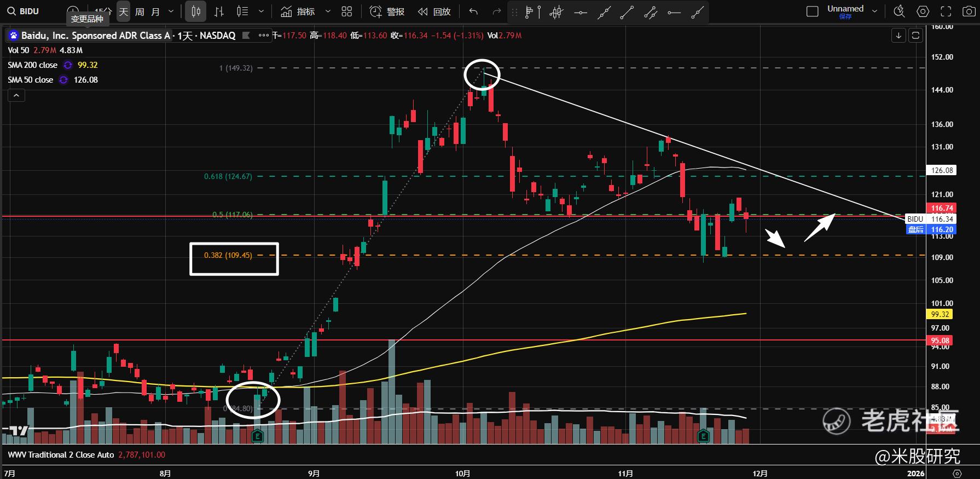The image size is (980, 479).
Task: Select the candlestick chart style
Action: 195,11
